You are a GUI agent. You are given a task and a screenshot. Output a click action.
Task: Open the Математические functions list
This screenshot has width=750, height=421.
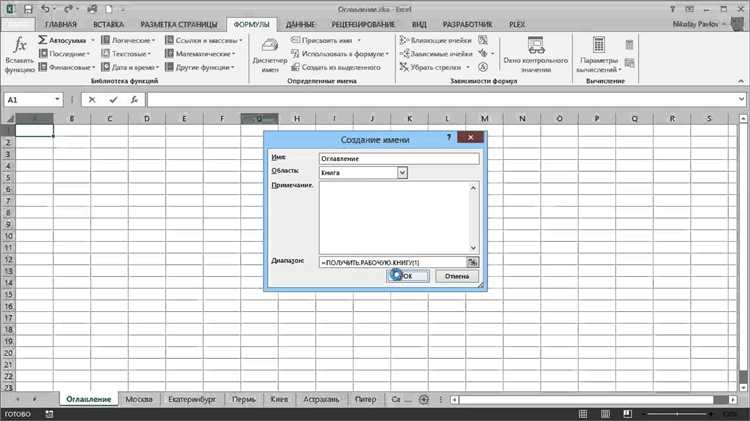(x=200, y=54)
